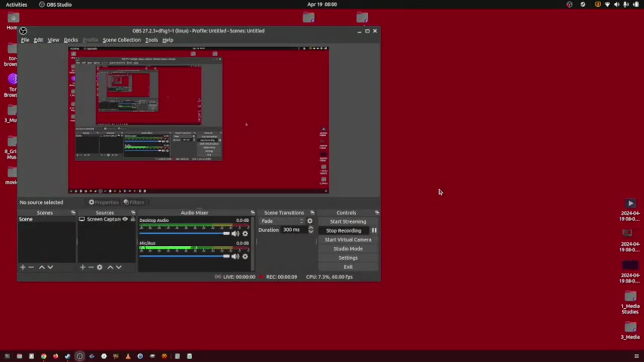The height and width of the screenshot is (362, 644).
Task: Open Google Chrome from the dock
Action: (x=43, y=356)
